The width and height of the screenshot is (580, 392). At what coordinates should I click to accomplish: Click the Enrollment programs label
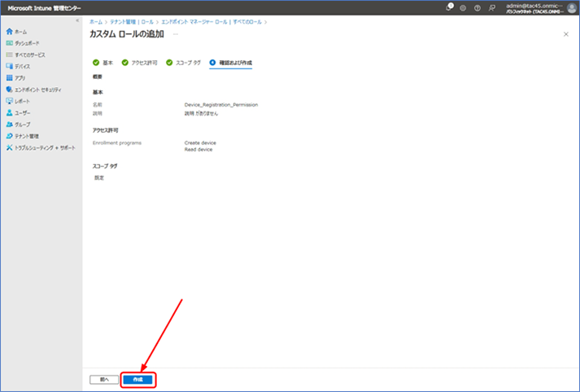(x=117, y=143)
